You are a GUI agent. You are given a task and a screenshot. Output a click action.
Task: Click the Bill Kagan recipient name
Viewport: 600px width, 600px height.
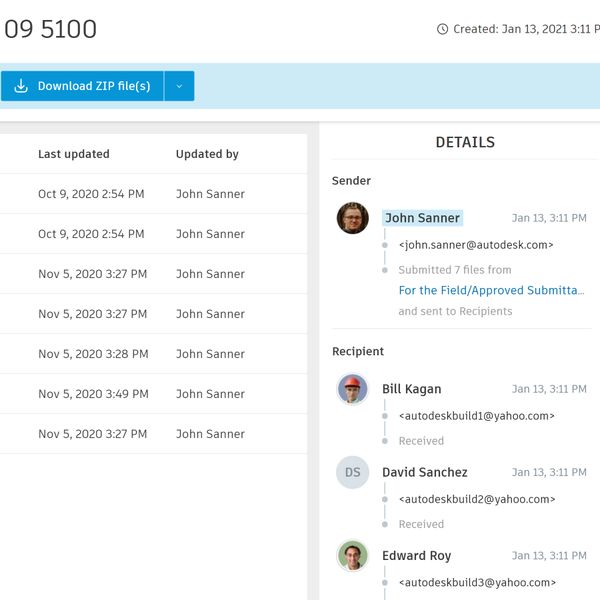(x=411, y=389)
